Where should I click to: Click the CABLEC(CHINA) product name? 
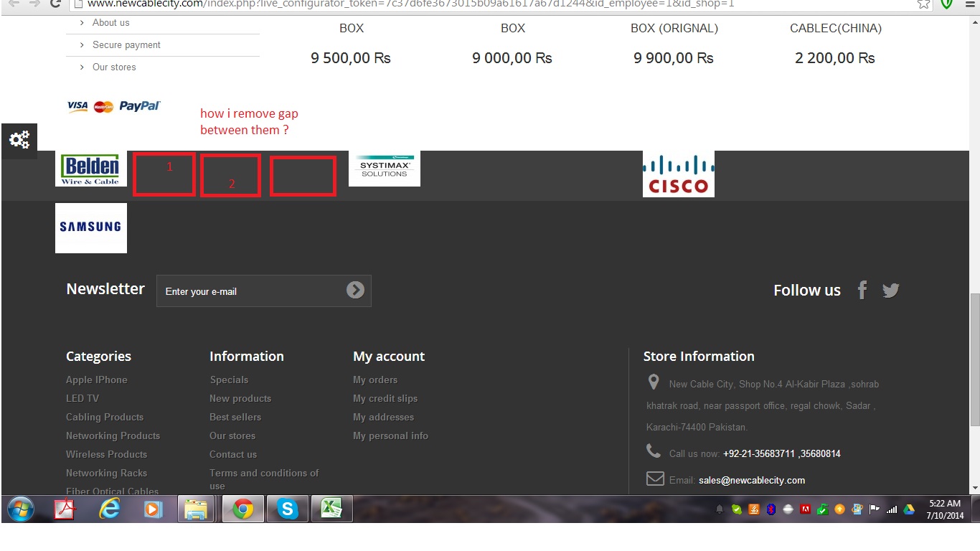point(836,29)
